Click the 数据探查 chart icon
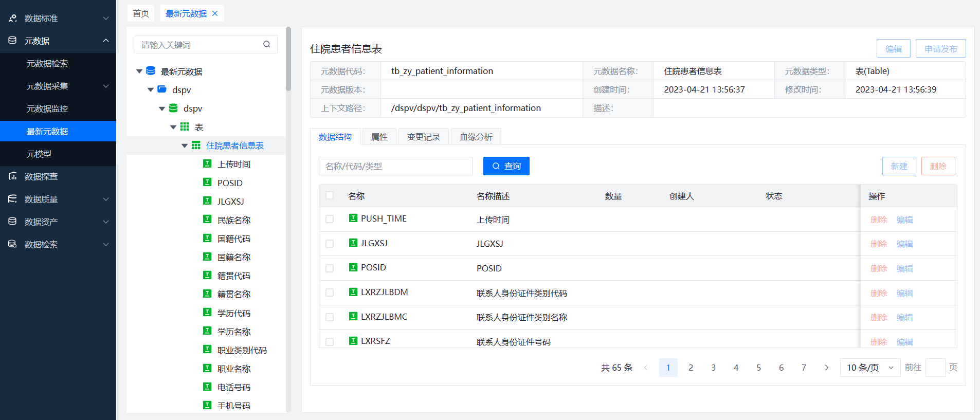The image size is (980, 420). point(12,176)
